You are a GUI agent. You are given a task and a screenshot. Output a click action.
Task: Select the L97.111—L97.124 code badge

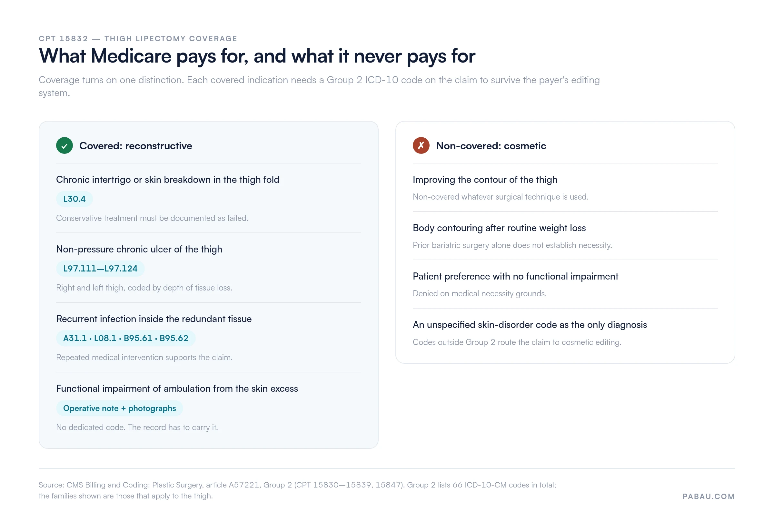(100, 269)
